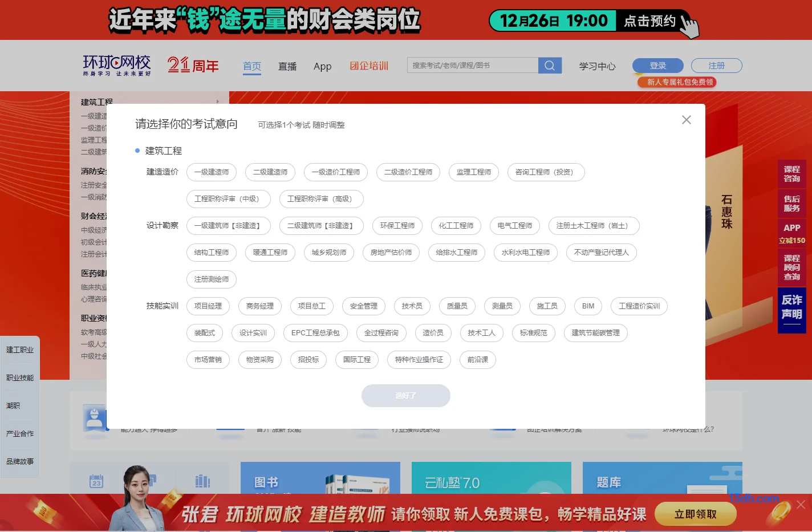
Task: Click the 21周年 anniversary logo
Action: [193, 66]
